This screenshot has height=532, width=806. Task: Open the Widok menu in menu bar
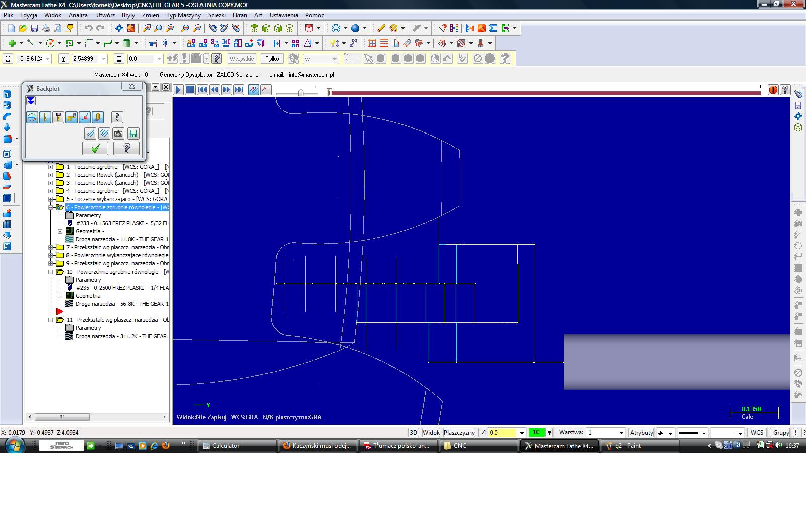[53, 15]
